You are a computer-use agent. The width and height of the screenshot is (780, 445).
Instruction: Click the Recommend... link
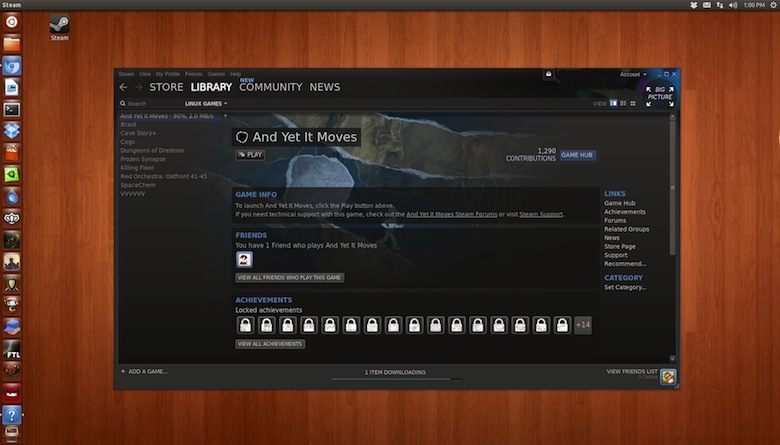[x=625, y=264]
